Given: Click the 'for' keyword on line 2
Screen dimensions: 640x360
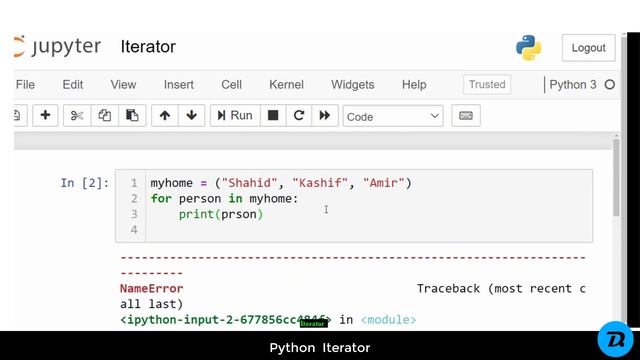Looking at the screenshot, I should coord(161,199).
